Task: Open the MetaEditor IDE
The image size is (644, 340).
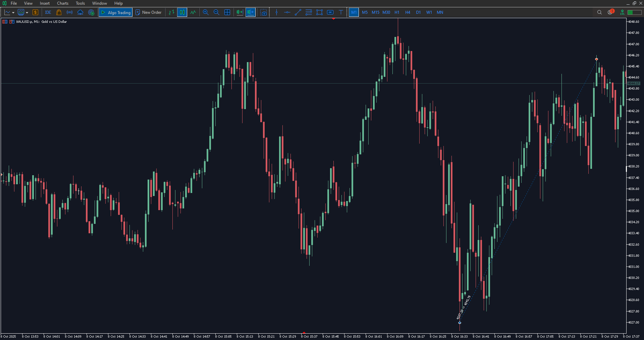Action: [x=48, y=12]
